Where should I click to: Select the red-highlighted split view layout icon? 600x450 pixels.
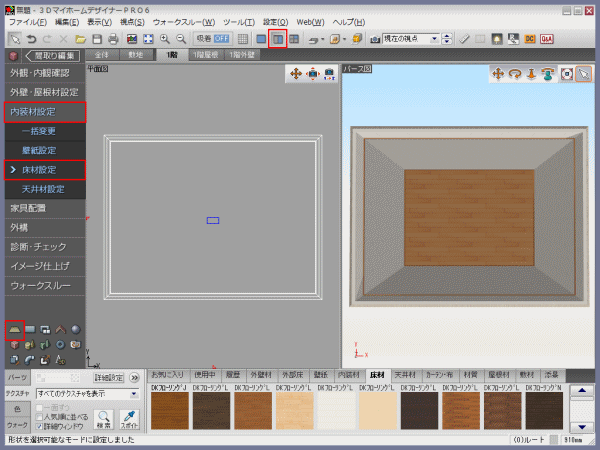point(278,38)
